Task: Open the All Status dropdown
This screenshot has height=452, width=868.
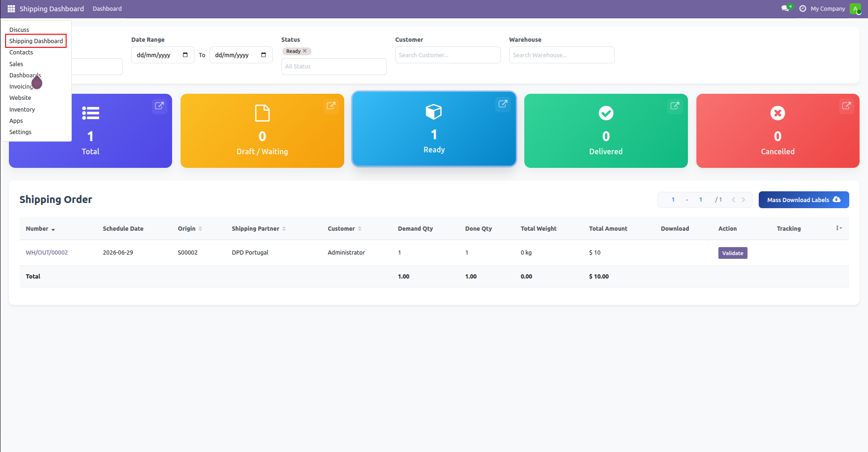Action: (x=334, y=67)
